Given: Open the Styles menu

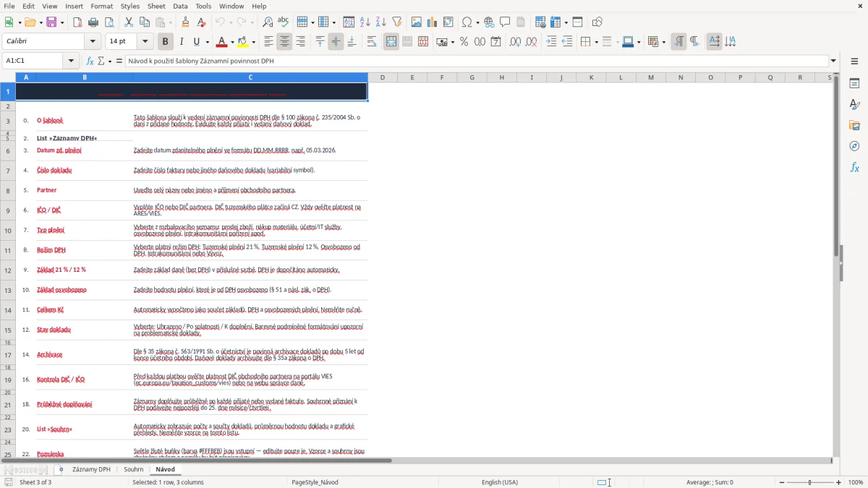Looking at the screenshot, I should [x=130, y=6].
